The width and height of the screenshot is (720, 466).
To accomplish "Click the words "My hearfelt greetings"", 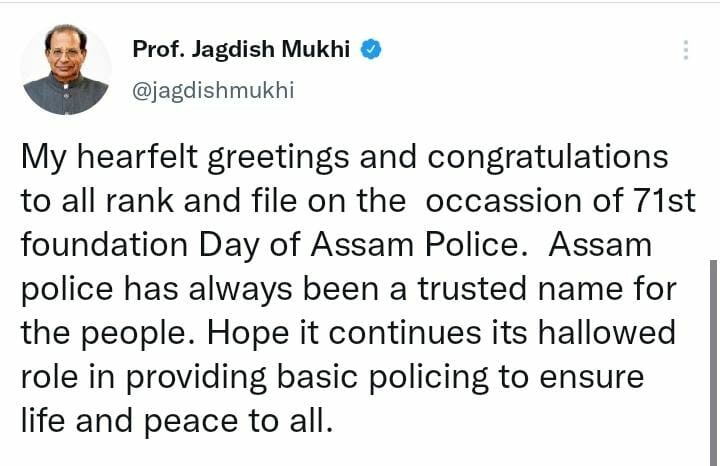I will (185, 157).
